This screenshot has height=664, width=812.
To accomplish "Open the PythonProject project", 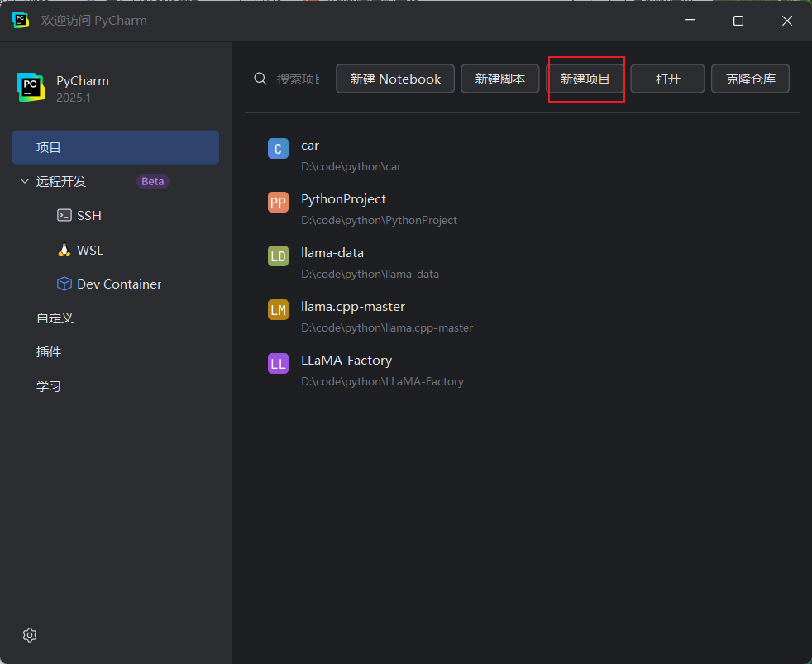I will click(x=343, y=199).
